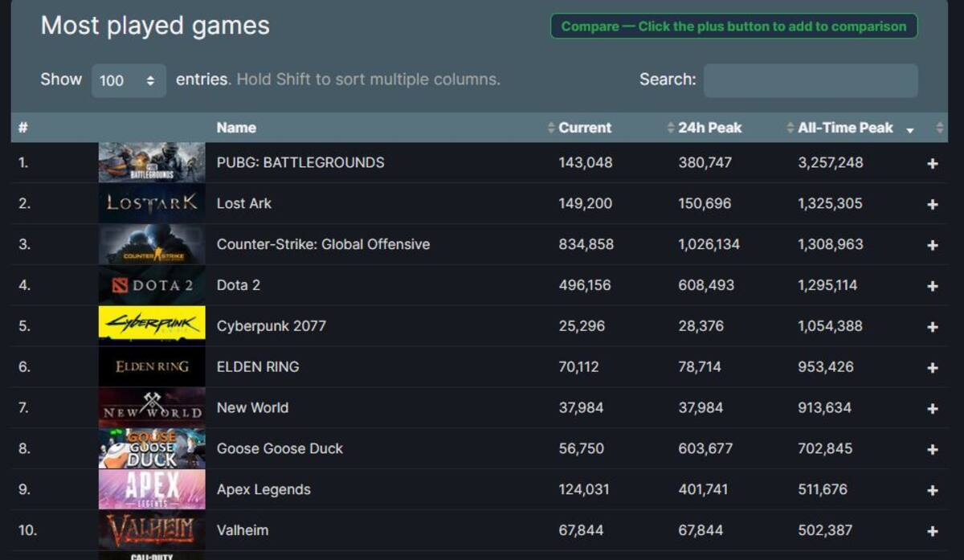Sort by 24h Peak column header

(x=709, y=128)
